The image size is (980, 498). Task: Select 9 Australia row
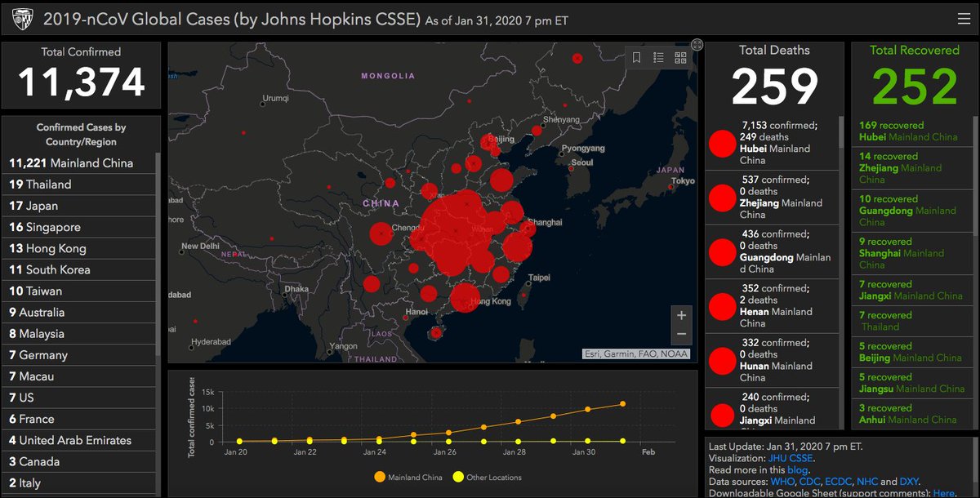[79, 312]
